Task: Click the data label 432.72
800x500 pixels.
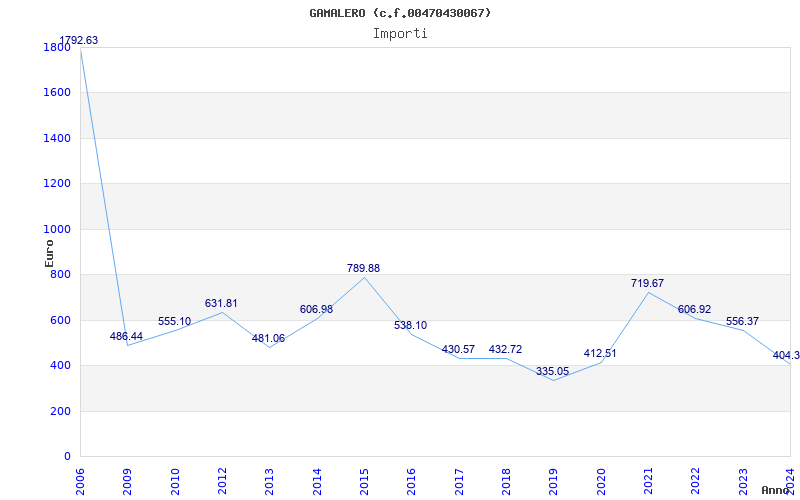Action: (x=505, y=349)
